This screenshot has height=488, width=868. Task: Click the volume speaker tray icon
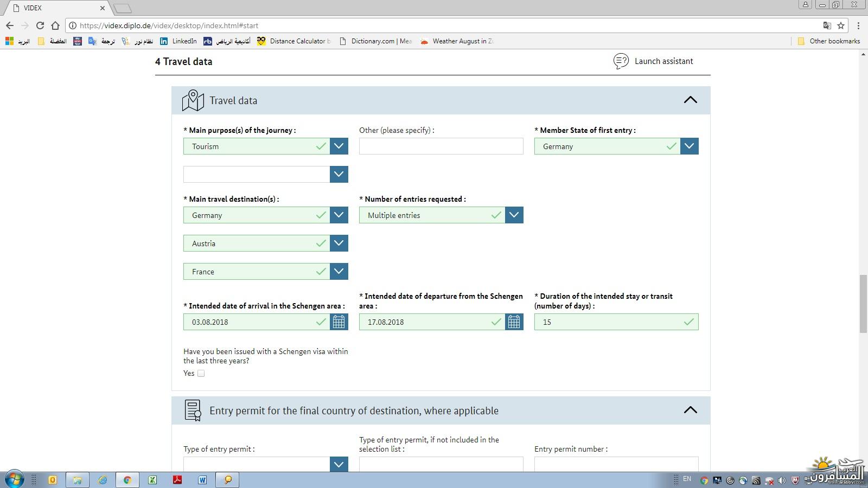[x=782, y=480]
